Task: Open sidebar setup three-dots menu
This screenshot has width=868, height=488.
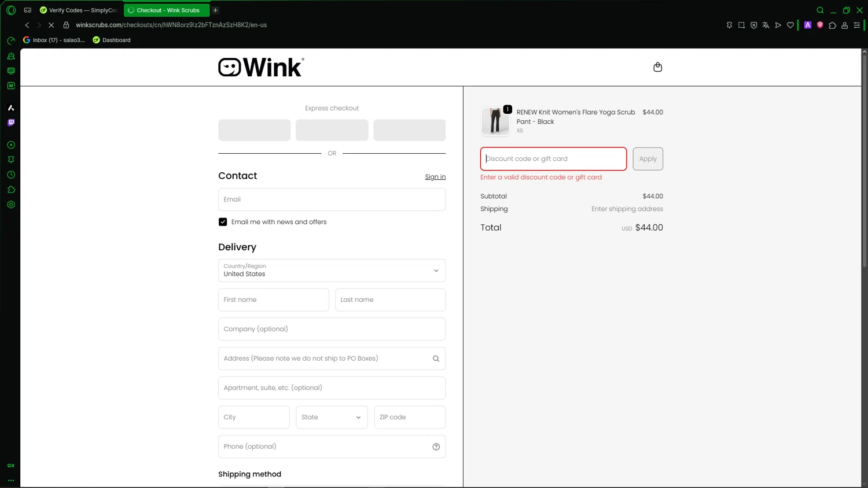Action: 11,480
